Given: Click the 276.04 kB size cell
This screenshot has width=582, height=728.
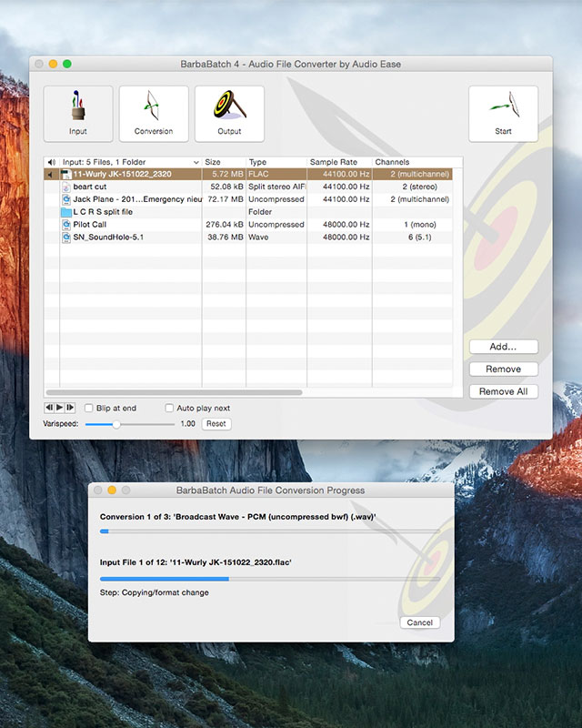Looking at the screenshot, I should point(225,224).
